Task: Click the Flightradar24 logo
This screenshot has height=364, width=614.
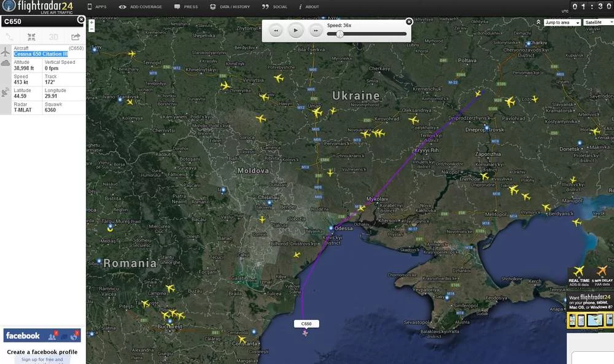Action: click(37, 7)
